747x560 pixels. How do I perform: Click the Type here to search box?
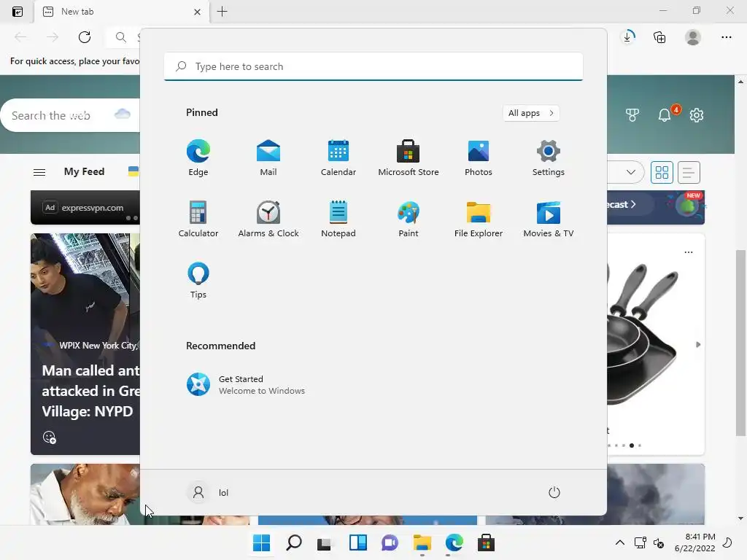(373, 66)
